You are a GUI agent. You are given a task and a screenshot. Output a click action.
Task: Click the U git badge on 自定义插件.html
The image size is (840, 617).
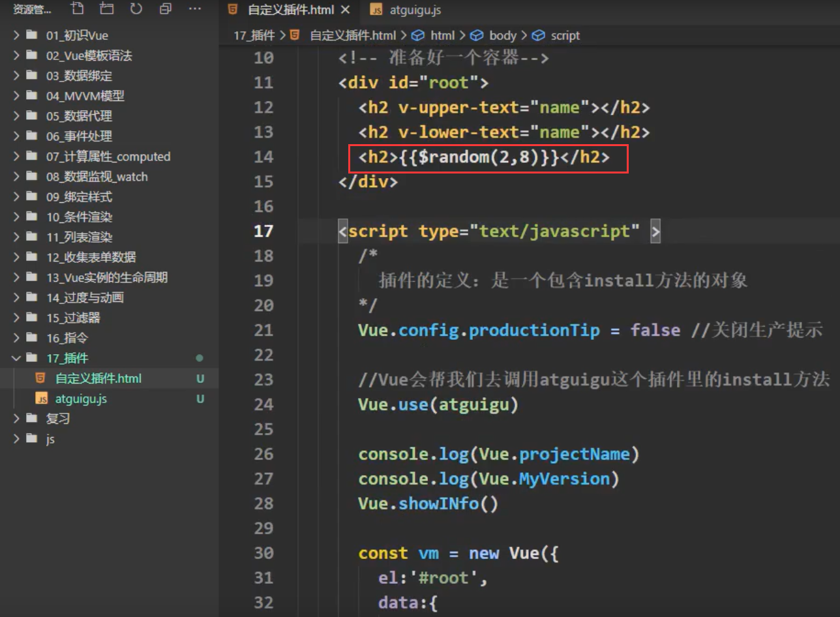pyautogui.click(x=200, y=378)
